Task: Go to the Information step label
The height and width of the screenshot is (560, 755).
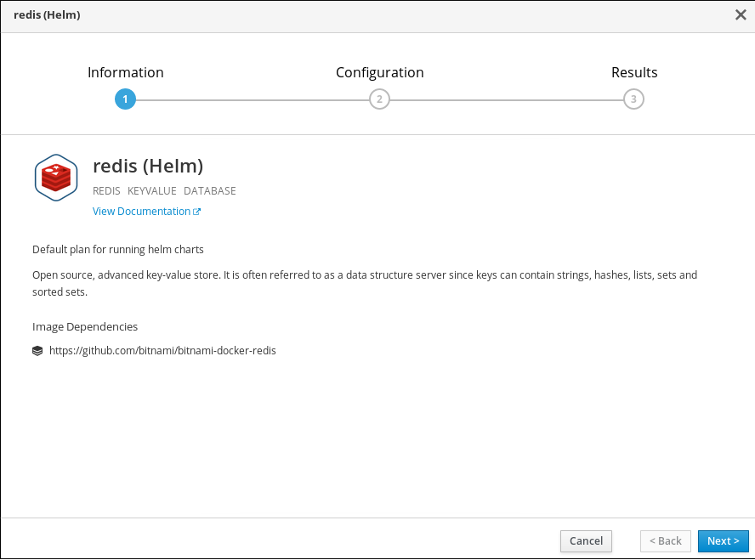Action: tap(125, 72)
